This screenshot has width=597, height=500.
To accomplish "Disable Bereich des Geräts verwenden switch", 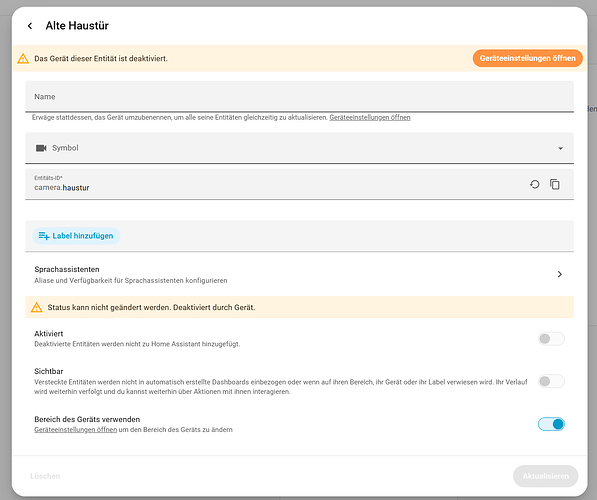I will 551,424.
